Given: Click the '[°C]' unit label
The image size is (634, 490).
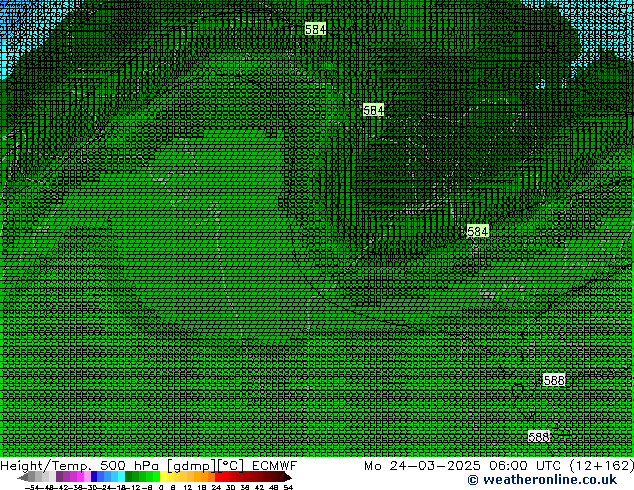Looking at the screenshot, I should tap(231, 466).
